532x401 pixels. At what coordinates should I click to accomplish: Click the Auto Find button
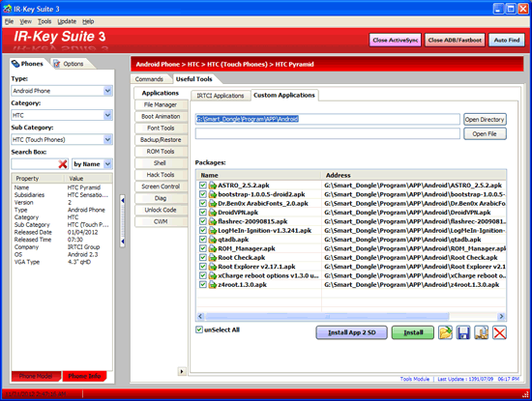tap(507, 40)
